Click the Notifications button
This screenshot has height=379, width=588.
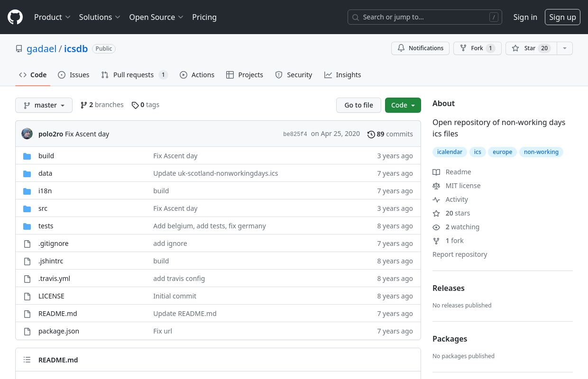tap(420, 48)
